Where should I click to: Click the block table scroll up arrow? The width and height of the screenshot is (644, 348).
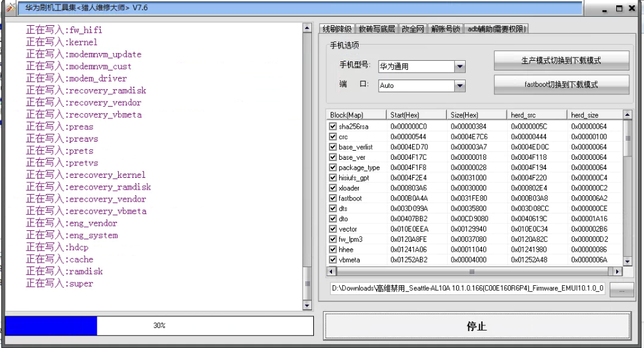[x=627, y=114]
